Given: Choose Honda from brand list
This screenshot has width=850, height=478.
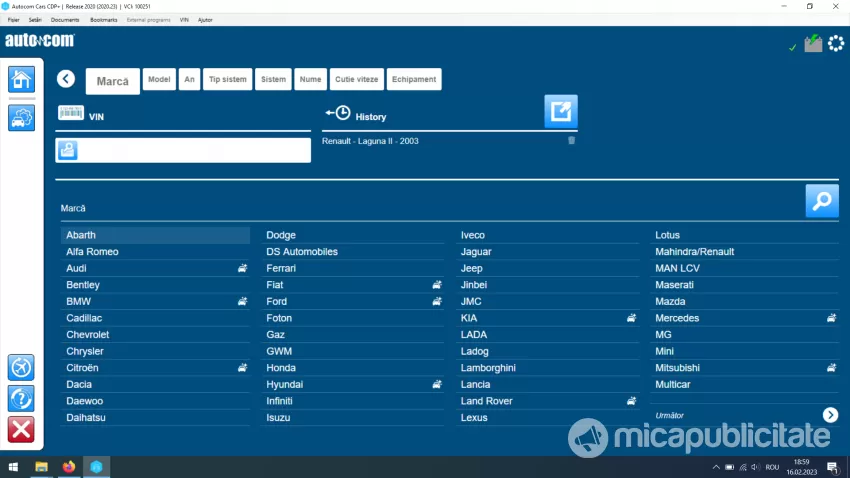Looking at the screenshot, I should 353,368.
